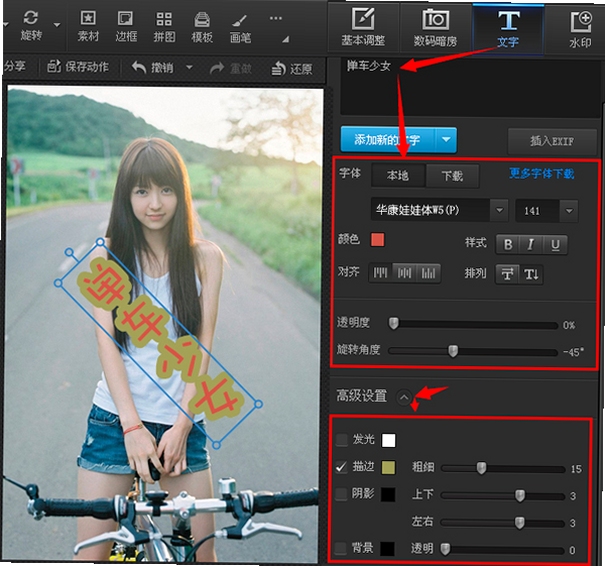The height and width of the screenshot is (566, 605).
Task: Open the 画笔 brush tool
Action: click(240, 28)
